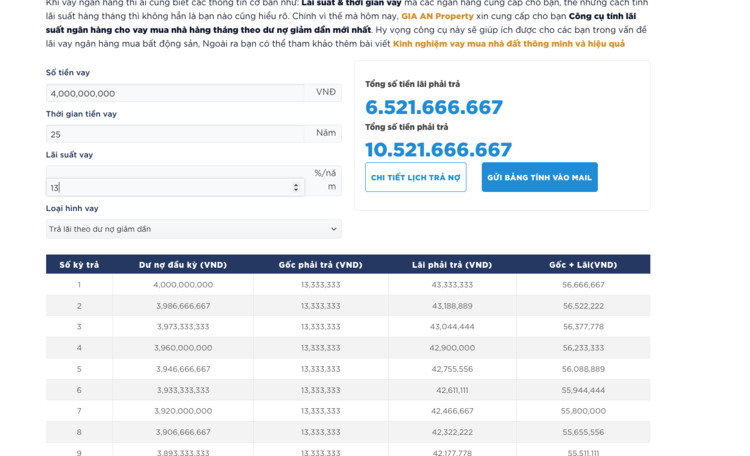Click interest cell 42,900,000
The width and height of the screenshot is (750, 456).
452,348
